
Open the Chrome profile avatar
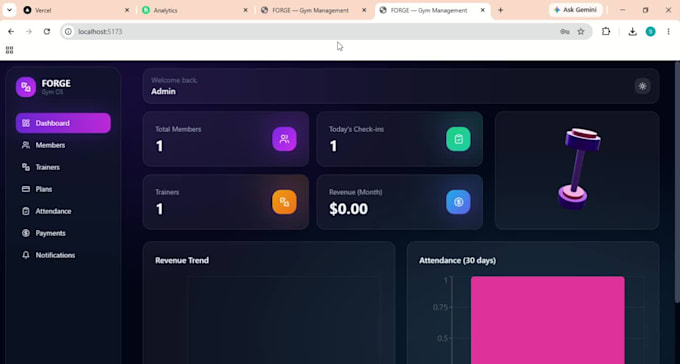[x=651, y=32]
